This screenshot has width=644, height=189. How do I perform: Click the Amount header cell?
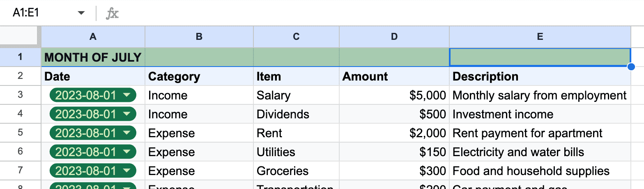394,76
